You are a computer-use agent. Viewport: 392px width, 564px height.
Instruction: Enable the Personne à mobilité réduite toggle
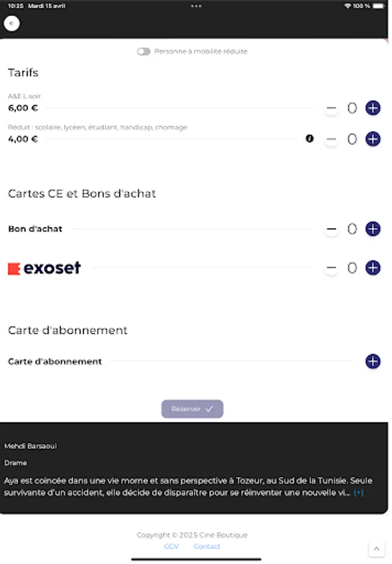[x=144, y=51]
